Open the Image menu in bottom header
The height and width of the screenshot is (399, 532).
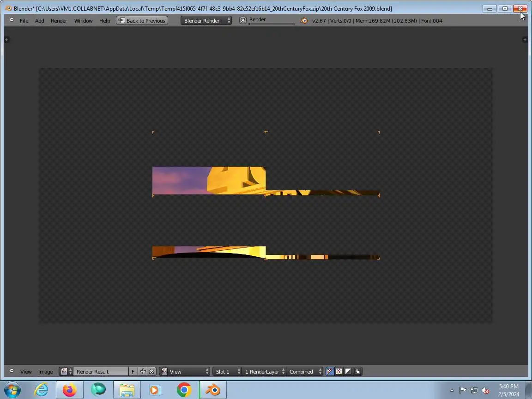pos(45,371)
